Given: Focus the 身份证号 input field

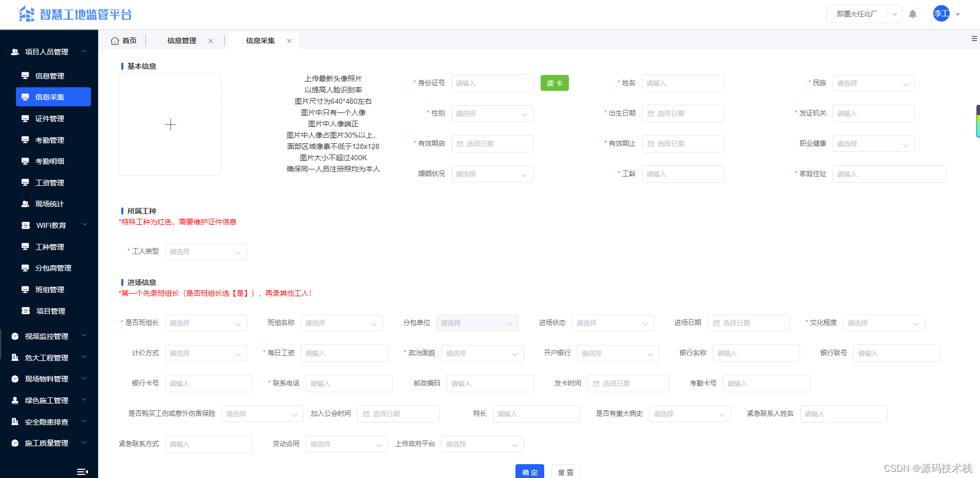Looking at the screenshot, I should click(x=492, y=83).
